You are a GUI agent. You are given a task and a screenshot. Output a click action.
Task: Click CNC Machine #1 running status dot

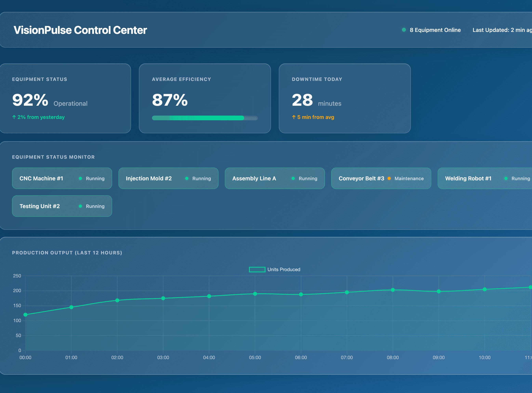pos(80,178)
